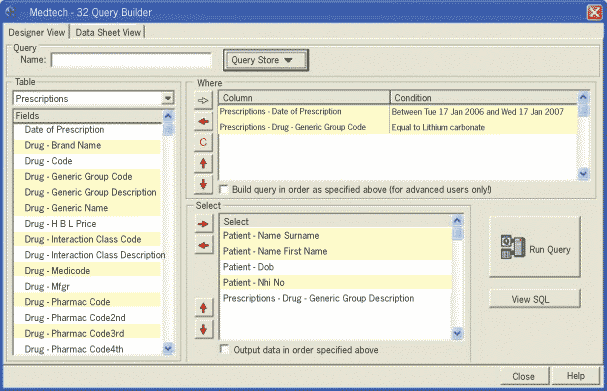Select 'Drug - Pharmac Code' field
This screenshot has width=607, height=391.
pyautogui.click(x=87, y=302)
